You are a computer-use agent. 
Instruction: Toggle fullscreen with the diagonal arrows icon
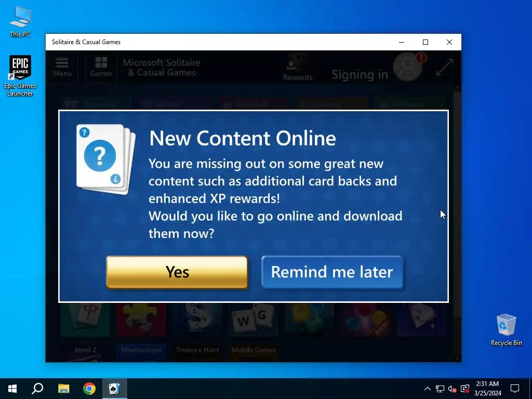445,67
